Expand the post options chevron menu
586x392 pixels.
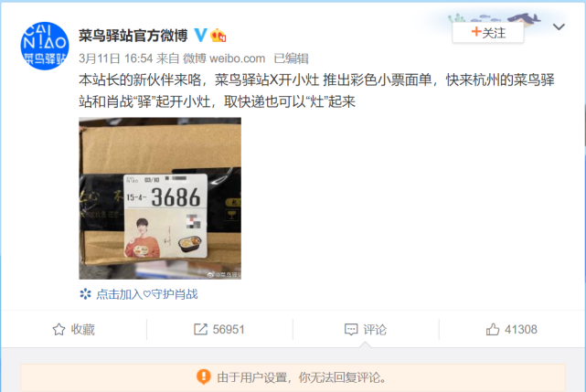click(x=559, y=26)
